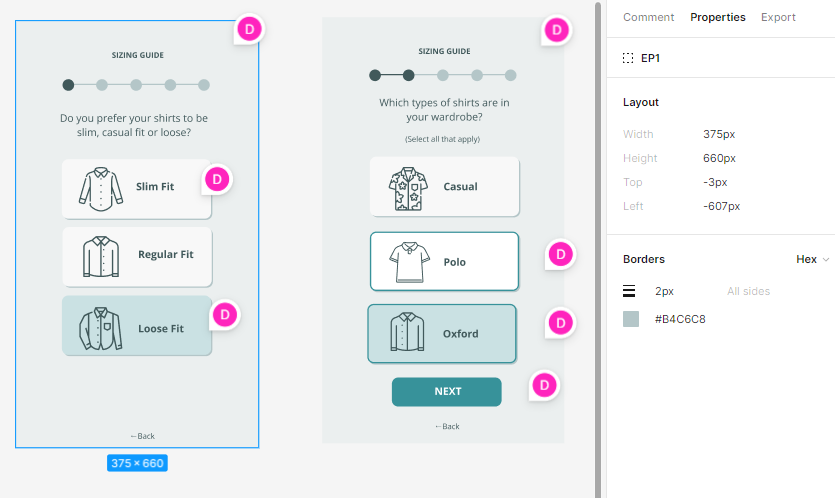Image resolution: width=835 pixels, height=498 pixels.
Task: Click the Back link on second artboard
Action: 447,426
